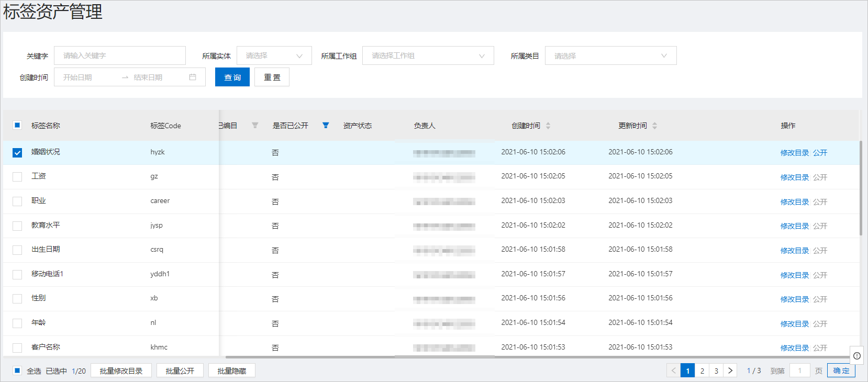Focus the 关键字 search input
This screenshot has width=868, height=382.
[120, 55]
